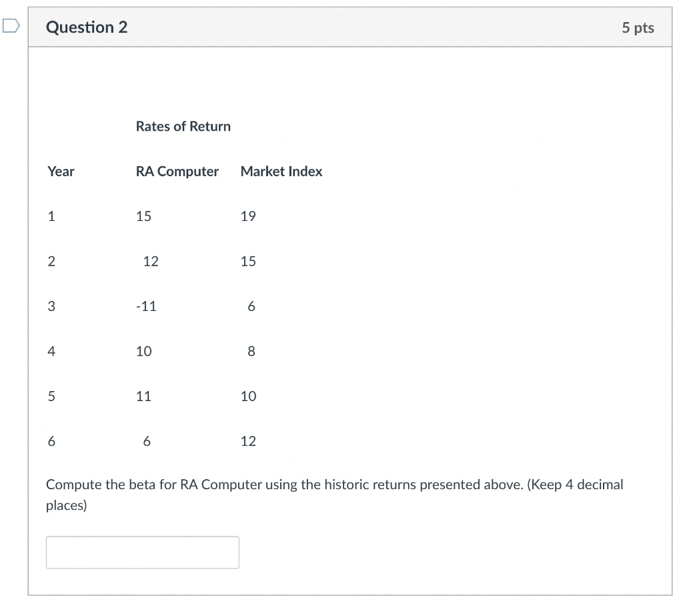Image resolution: width=683 pixels, height=616 pixels.
Task: Click the value 19 under Market Index
Action: (x=247, y=216)
